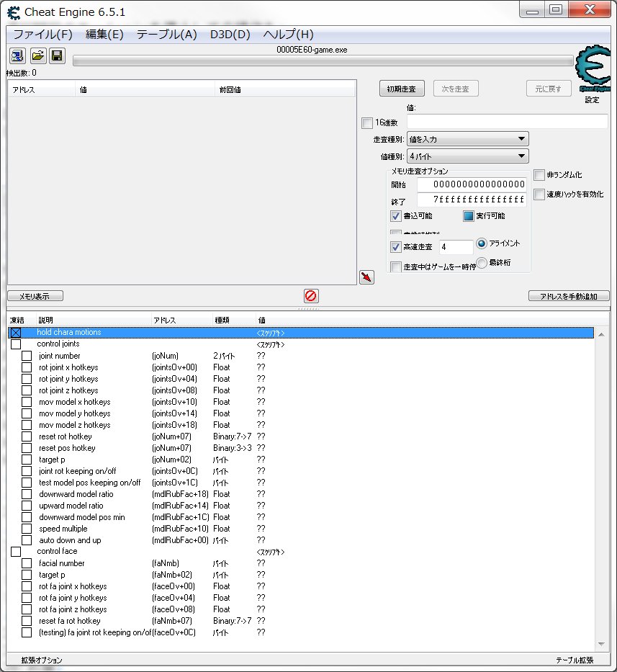Click the 高速走査 alignment value field
Image resolution: width=617 pixels, height=672 pixels.
[x=456, y=247]
